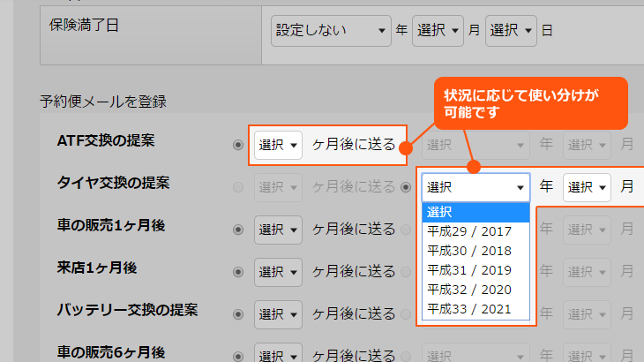
Task: Select months-later radio for 車の販売1ヶ月後
Action: click(x=238, y=230)
